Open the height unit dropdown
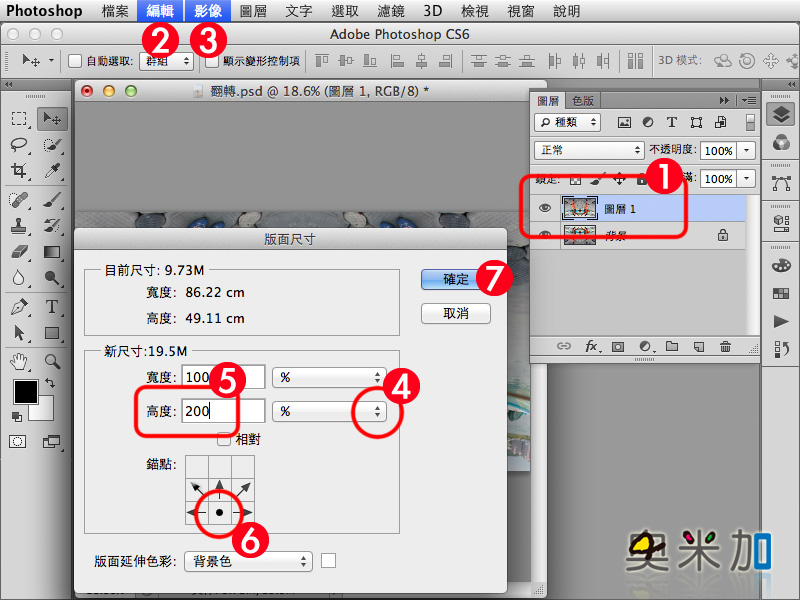 click(329, 411)
